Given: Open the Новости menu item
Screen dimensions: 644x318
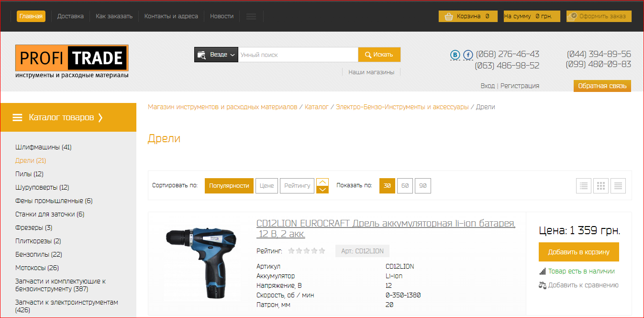Looking at the screenshot, I should [222, 16].
